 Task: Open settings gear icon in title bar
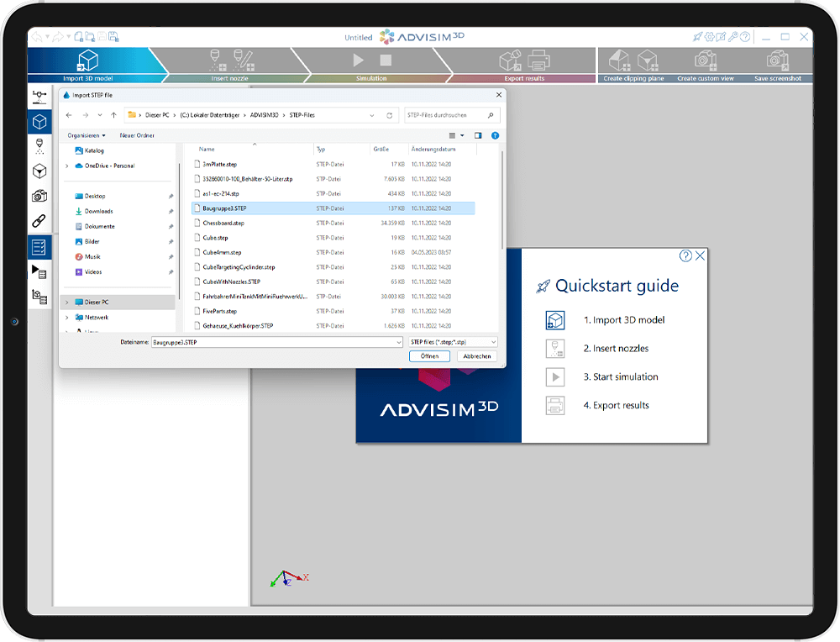(x=709, y=37)
